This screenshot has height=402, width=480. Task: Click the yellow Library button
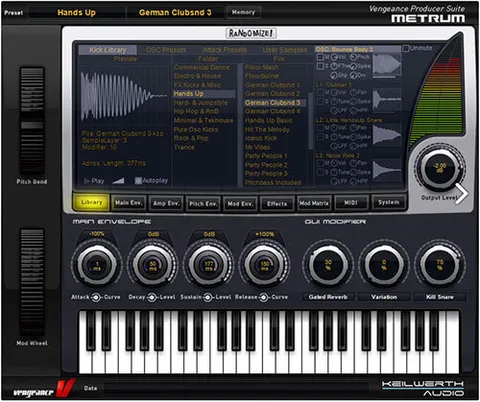point(91,202)
